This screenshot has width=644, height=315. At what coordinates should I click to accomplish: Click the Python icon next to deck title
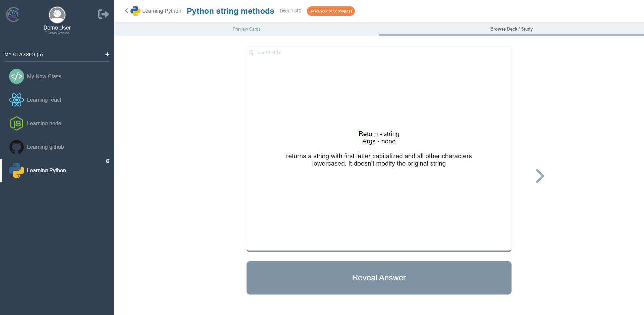(x=136, y=11)
